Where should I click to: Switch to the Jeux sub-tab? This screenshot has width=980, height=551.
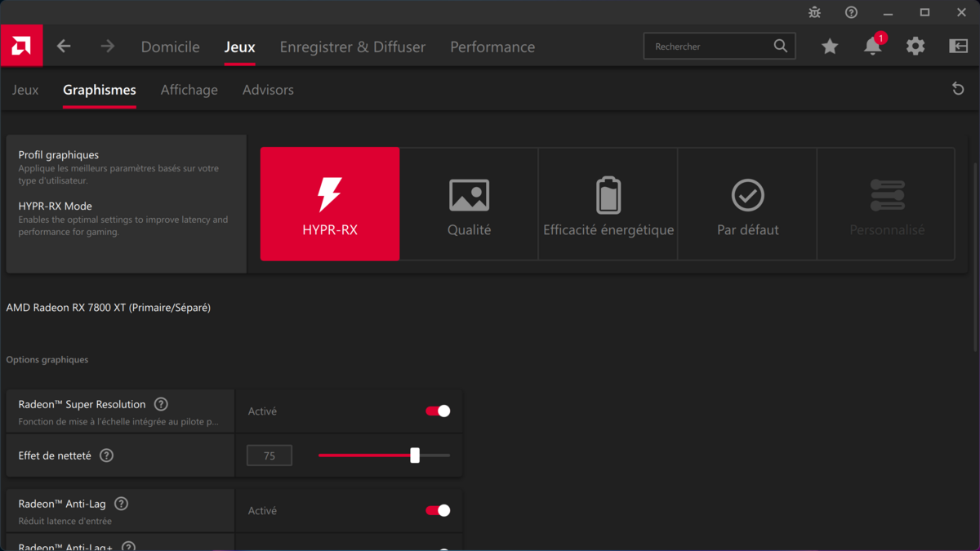coord(25,90)
